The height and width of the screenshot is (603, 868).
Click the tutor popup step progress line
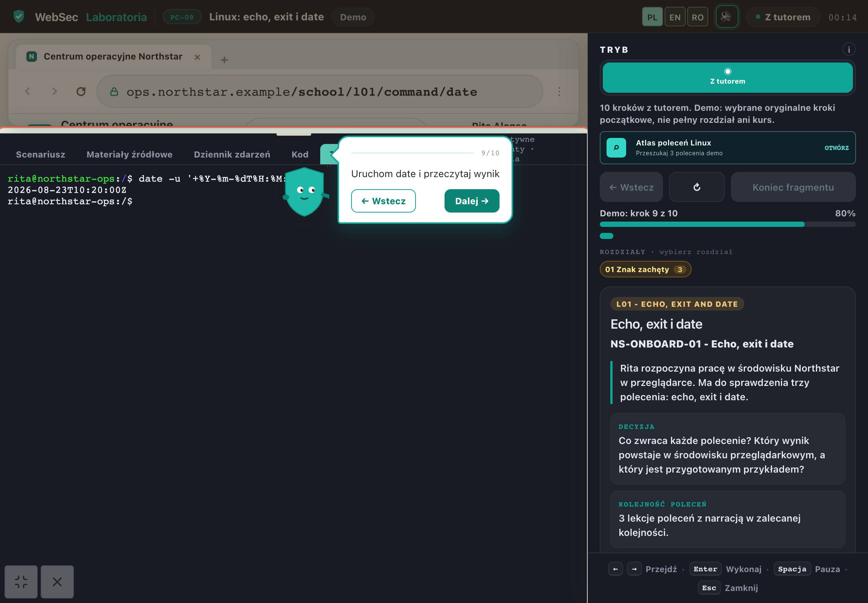412,153
